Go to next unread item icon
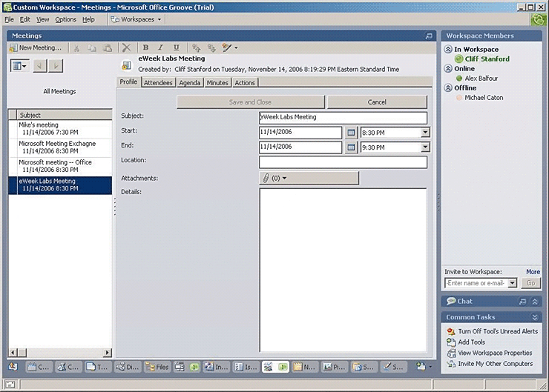 211,48
